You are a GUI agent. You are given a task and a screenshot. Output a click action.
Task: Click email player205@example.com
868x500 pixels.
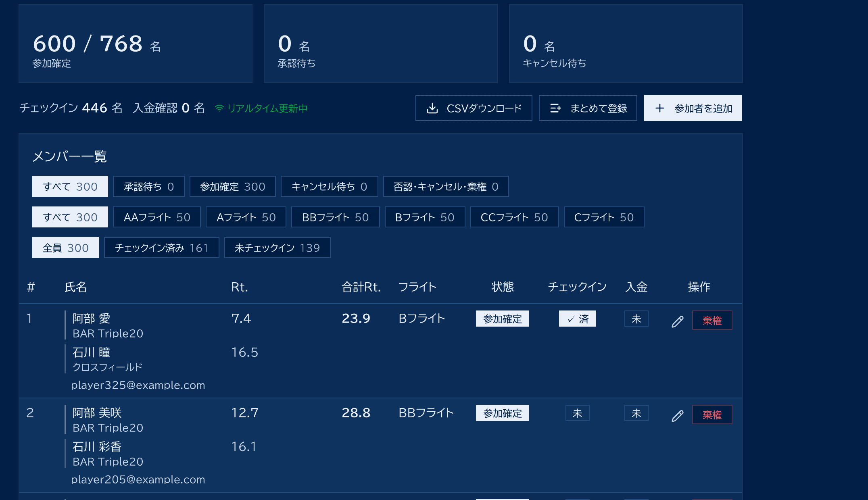tap(138, 479)
